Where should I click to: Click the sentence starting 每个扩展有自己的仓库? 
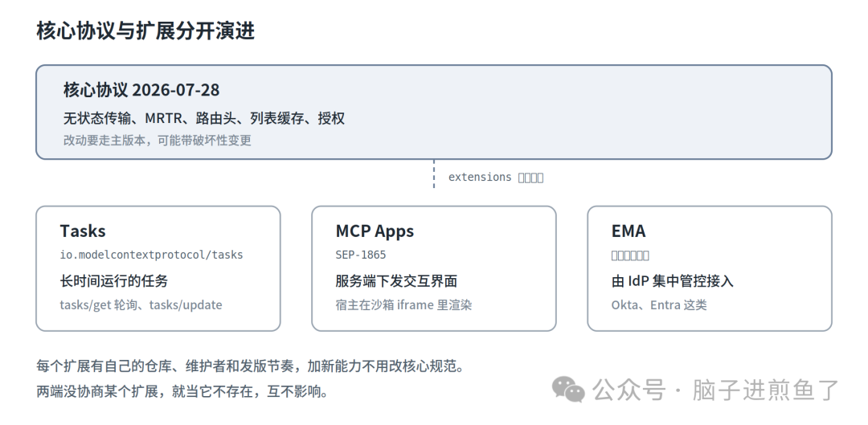(250, 366)
